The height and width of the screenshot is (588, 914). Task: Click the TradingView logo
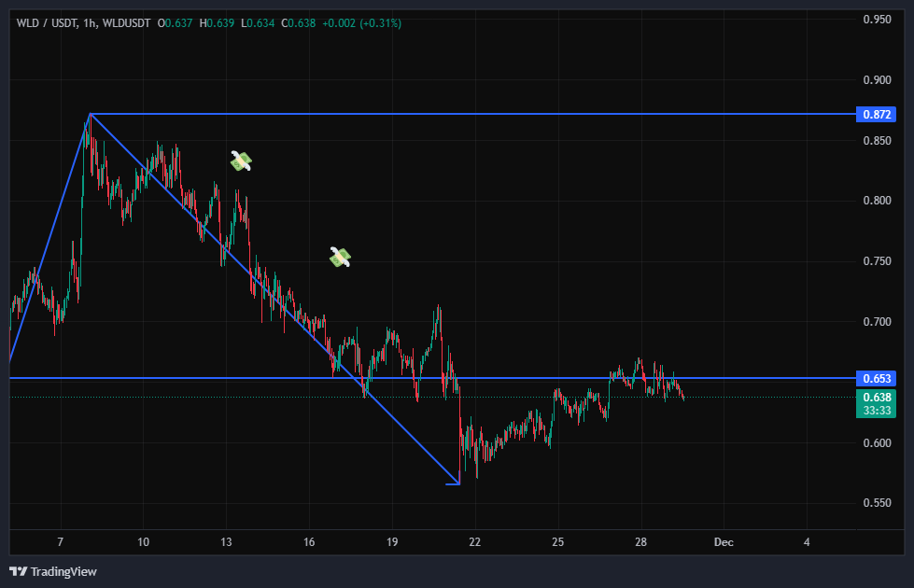pyautogui.click(x=53, y=571)
